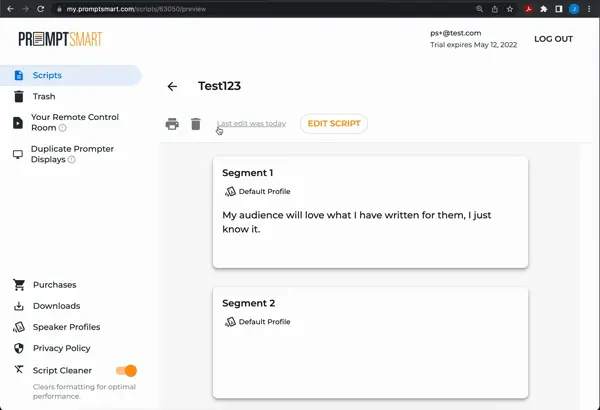Click the info icon beside Remote Control Room

(63, 128)
